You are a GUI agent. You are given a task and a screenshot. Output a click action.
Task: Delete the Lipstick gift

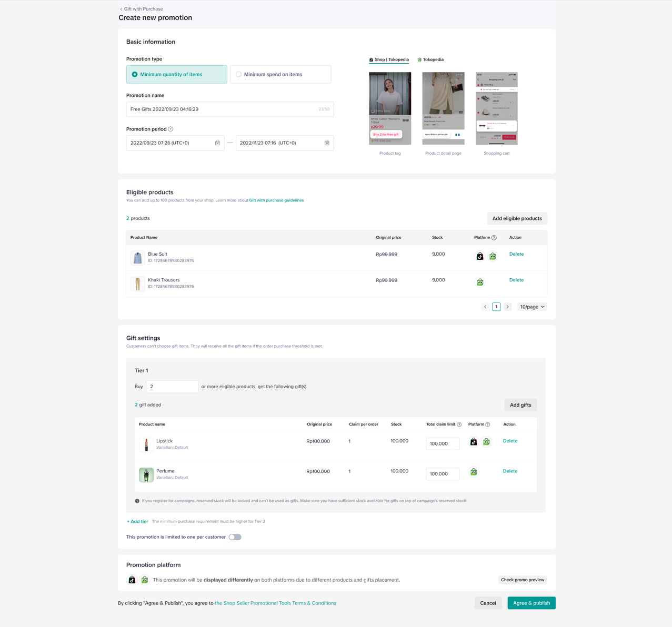pyautogui.click(x=510, y=441)
